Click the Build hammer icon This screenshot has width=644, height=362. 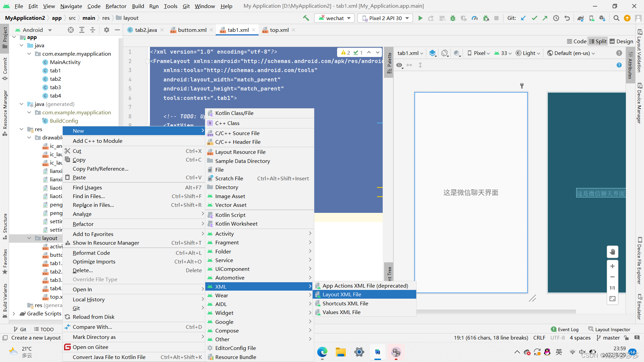coord(306,18)
